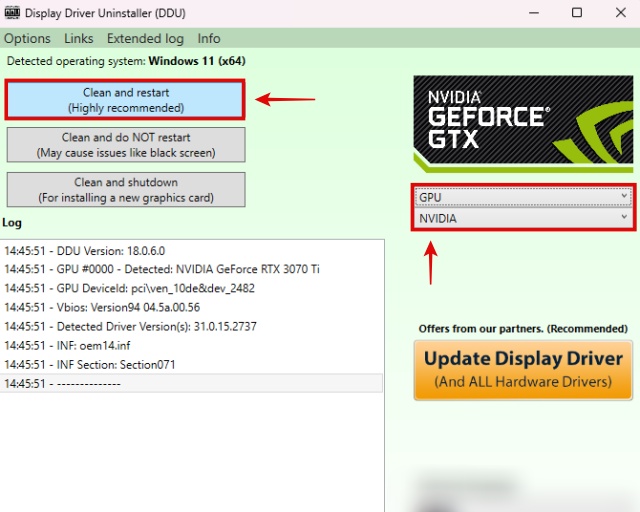
Task: Click Update Display Driver partner offer button
Action: [x=523, y=370]
